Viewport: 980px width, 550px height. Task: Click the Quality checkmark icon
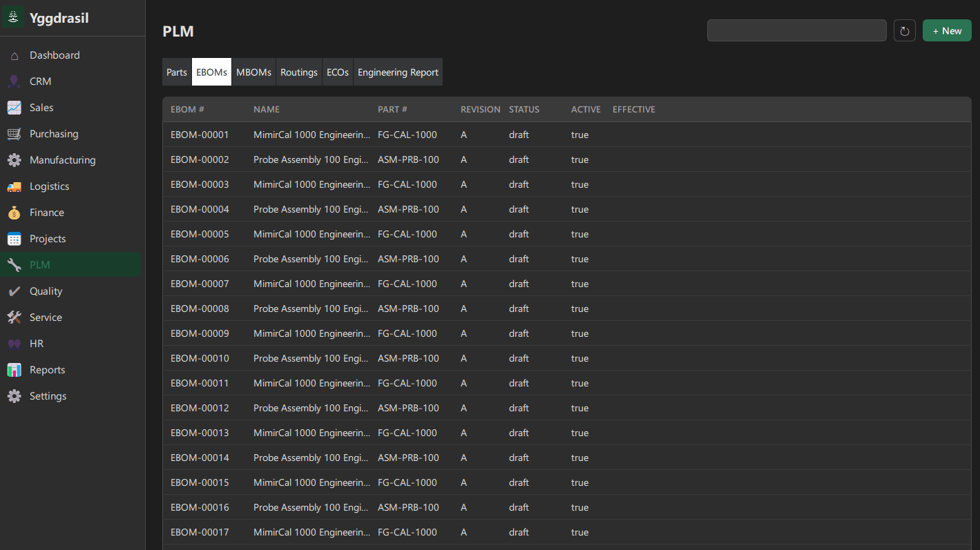(x=14, y=291)
